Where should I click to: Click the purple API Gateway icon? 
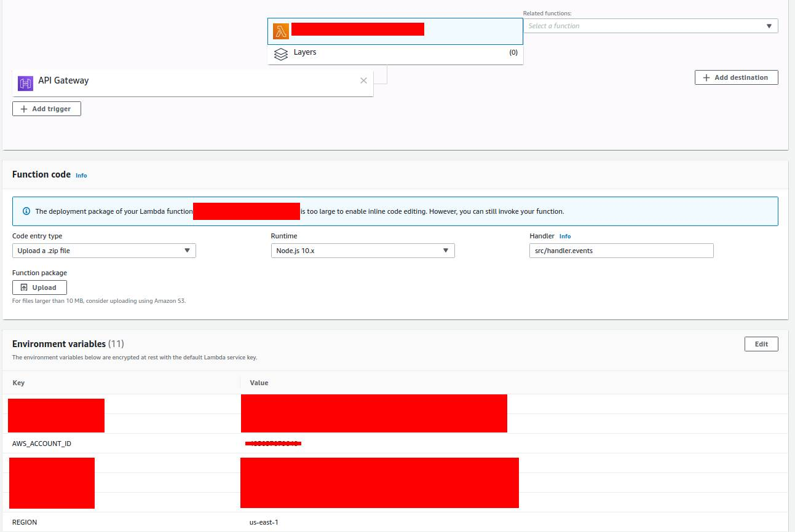click(25, 83)
